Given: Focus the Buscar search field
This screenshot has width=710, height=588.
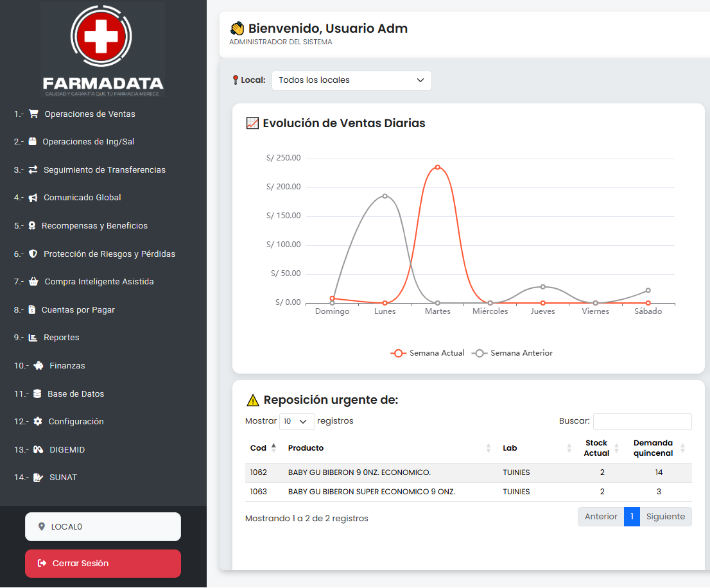Looking at the screenshot, I should pos(642,422).
